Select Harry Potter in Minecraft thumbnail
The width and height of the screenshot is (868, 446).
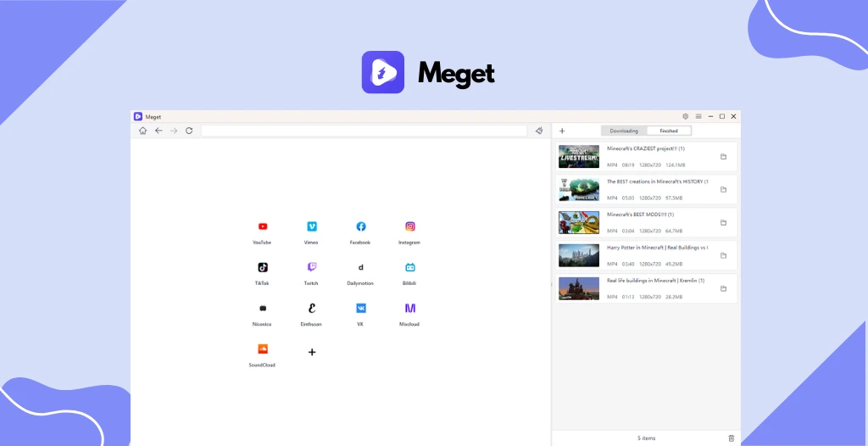click(578, 255)
